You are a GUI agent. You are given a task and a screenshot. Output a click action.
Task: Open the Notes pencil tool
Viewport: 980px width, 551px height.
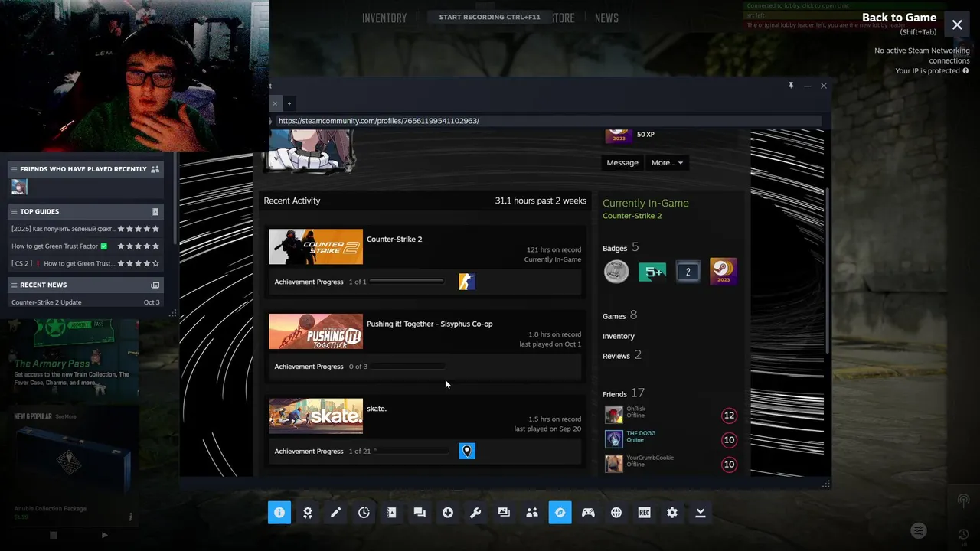335,513
